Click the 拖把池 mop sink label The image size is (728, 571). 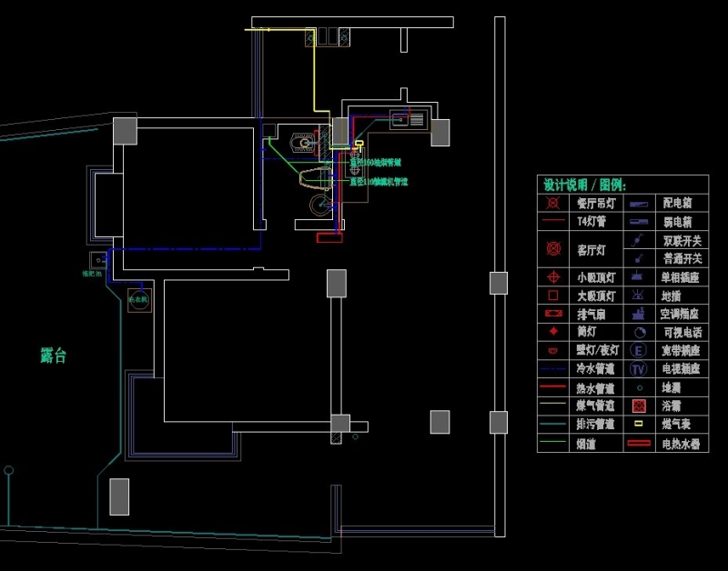(94, 273)
